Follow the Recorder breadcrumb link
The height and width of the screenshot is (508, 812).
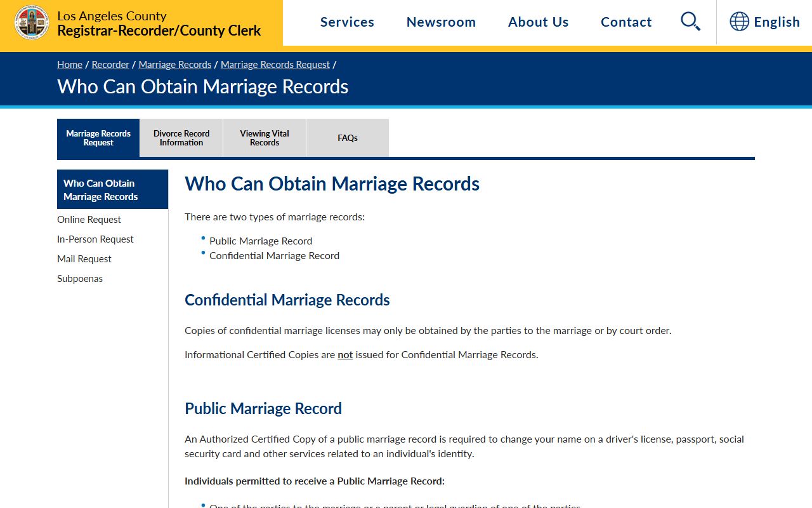coord(110,64)
